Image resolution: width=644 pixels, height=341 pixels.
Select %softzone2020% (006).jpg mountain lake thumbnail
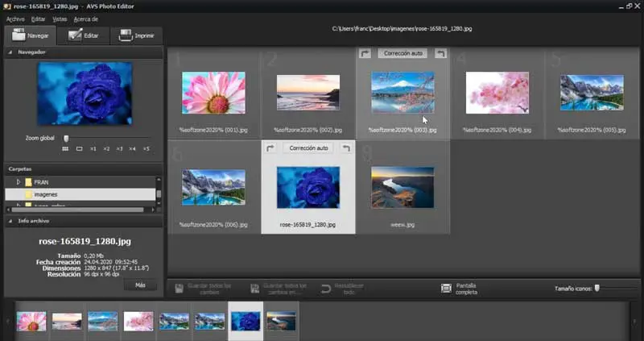click(213, 187)
